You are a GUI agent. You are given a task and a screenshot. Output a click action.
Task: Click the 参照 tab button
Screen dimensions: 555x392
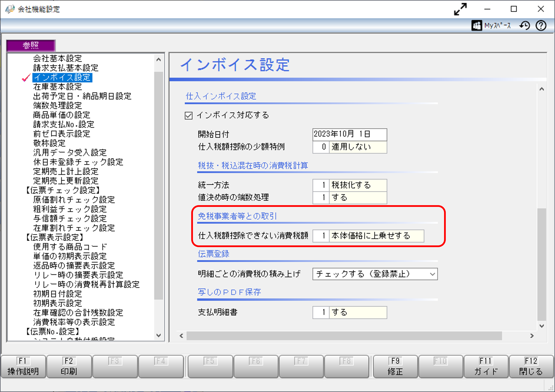click(31, 45)
